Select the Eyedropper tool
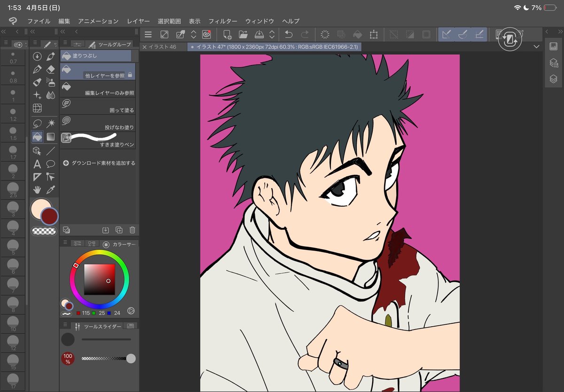Viewport: 564px width, 392px height. tap(51, 190)
